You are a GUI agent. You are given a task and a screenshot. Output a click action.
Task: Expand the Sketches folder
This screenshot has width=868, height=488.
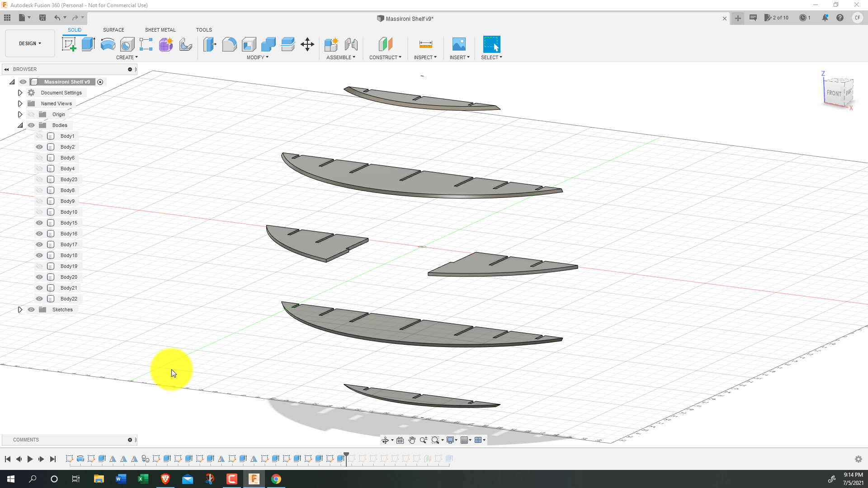[20, 310]
